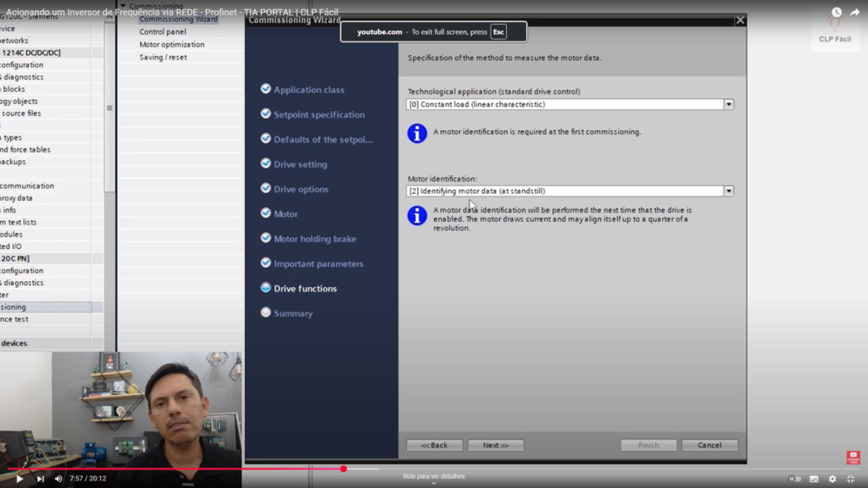Go to Application class step

[309, 90]
